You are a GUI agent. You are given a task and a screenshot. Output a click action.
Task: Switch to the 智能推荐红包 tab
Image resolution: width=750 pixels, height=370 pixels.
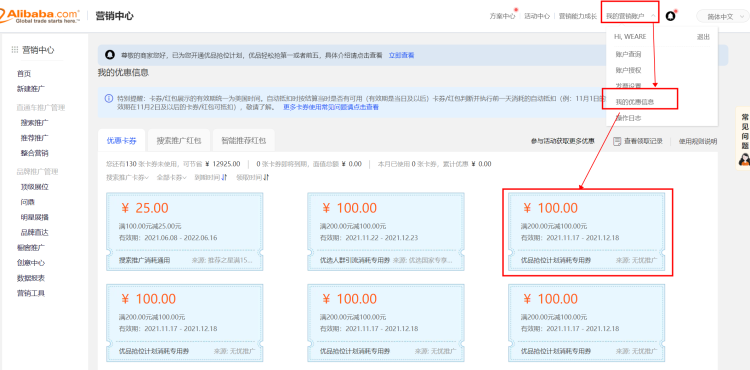tap(243, 141)
